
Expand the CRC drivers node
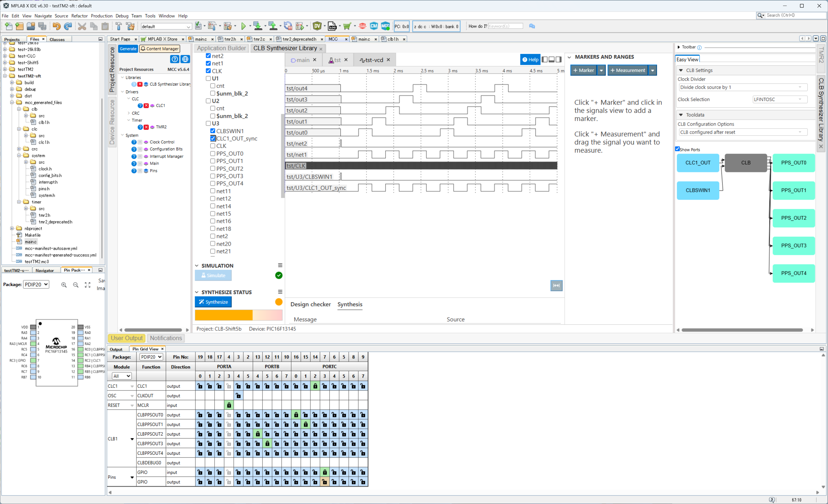tap(129, 113)
